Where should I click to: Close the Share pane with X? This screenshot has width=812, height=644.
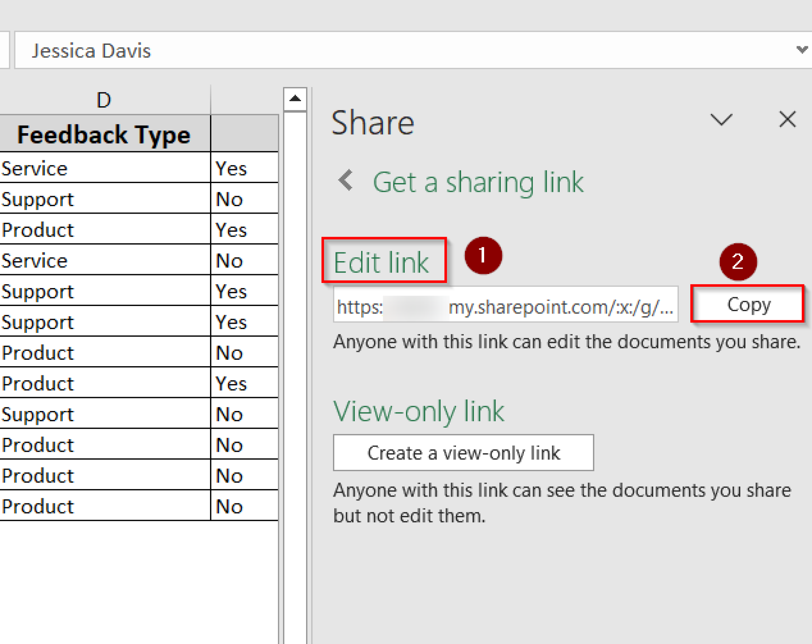[x=787, y=119]
